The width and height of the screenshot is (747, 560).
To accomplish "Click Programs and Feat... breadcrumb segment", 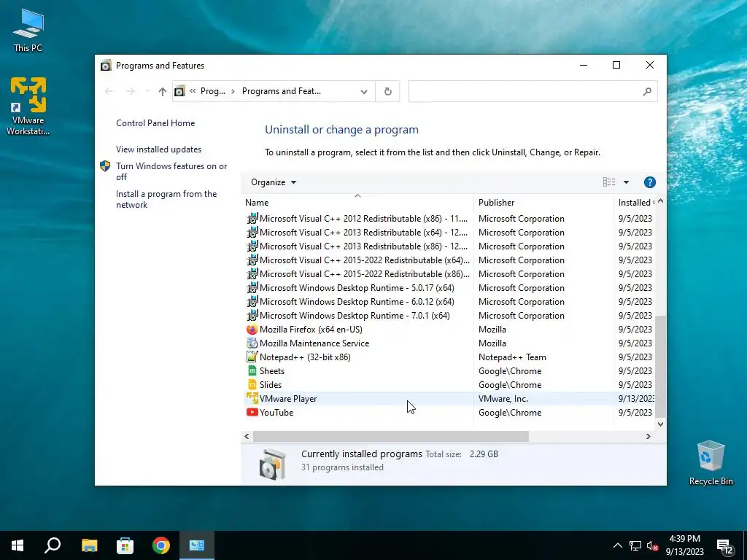I will 282,91.
